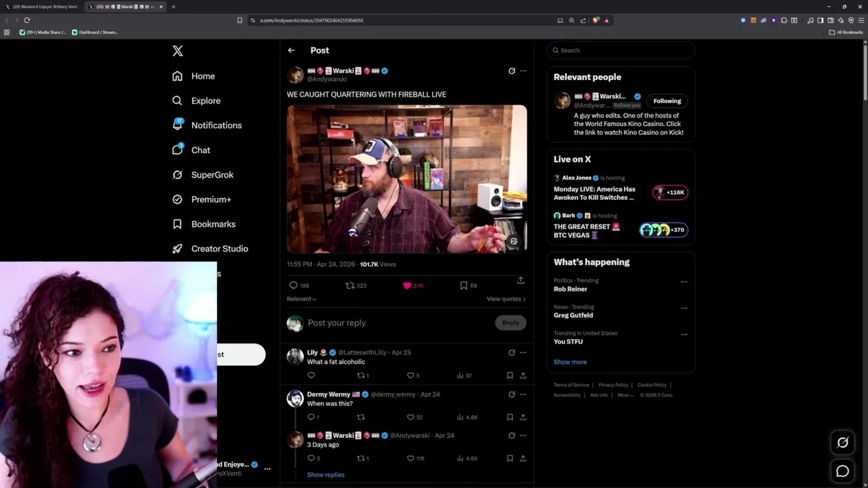The width and height of the screenshot is (868, 488).
Task: Bookmark Lily's reply
Action: click(x=510, y=375)
